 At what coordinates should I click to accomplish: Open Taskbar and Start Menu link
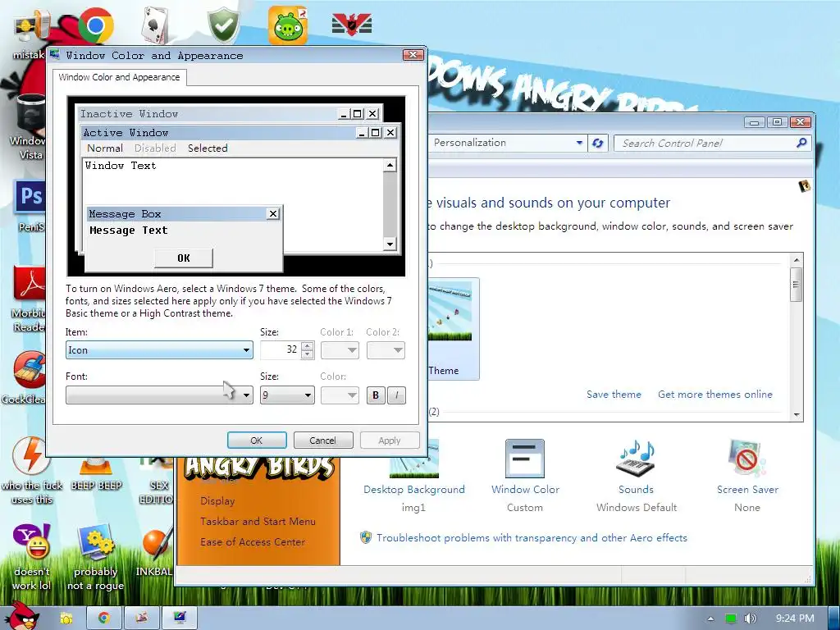[x=258, y=521]
